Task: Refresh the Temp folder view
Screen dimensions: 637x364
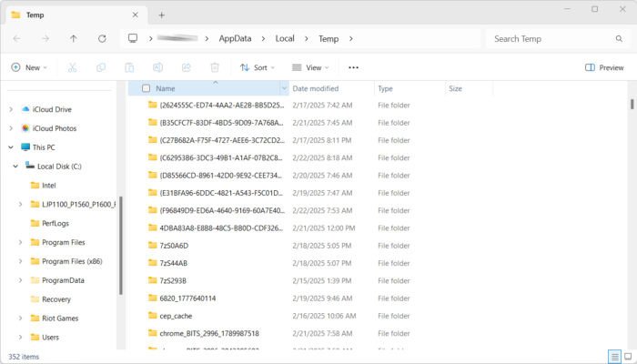Action: click(x=102, y=38)
